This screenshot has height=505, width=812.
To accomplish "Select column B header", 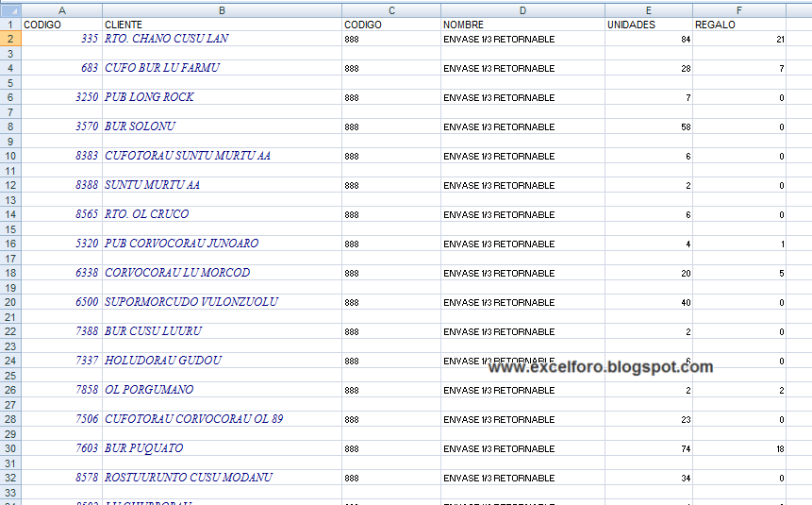I will [x=222, y=10].
